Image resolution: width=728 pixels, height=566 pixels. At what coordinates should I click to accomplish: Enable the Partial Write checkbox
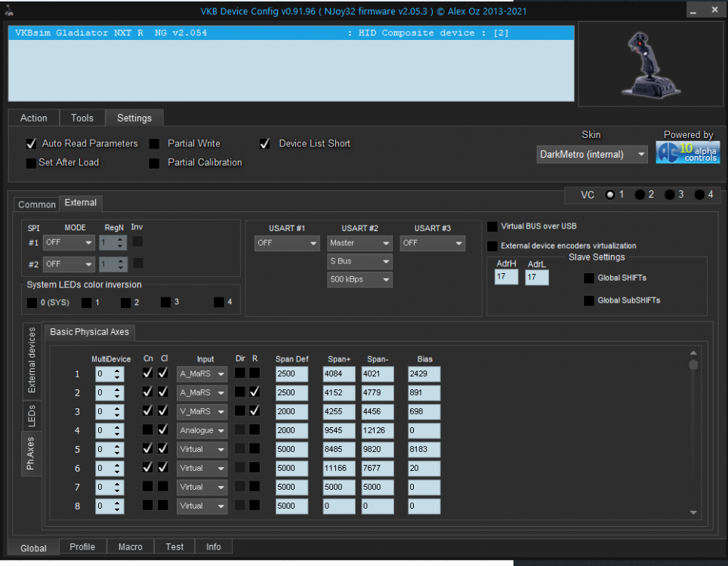pos(155,143)
